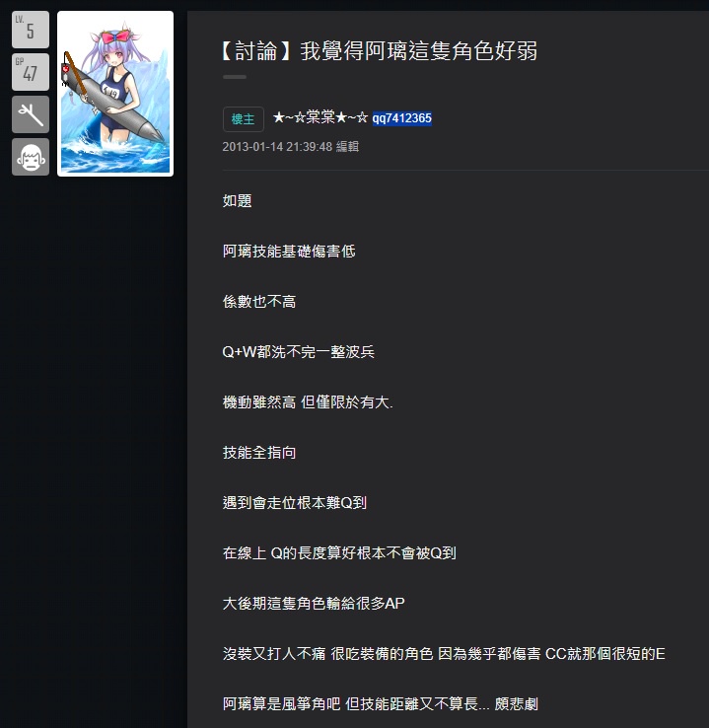
Task: Click the LV. 5 level badge
Action: (x=31, y=30)
